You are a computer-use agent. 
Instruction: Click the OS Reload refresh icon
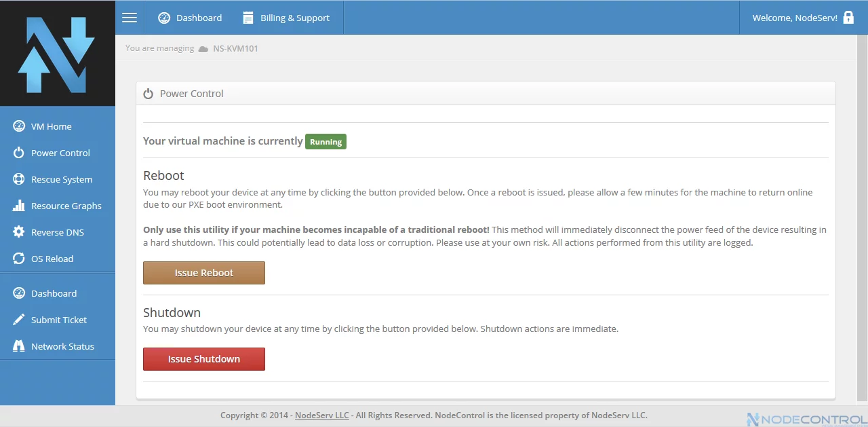tap(19, 259)
